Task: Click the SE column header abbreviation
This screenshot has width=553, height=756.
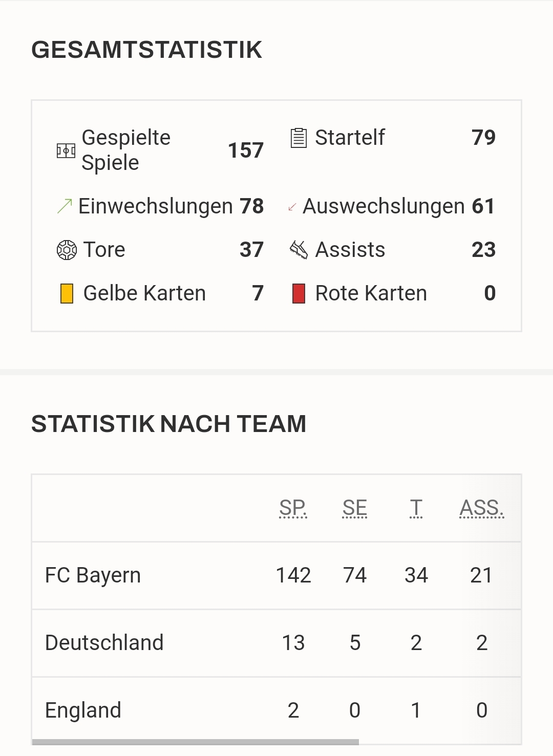Action: pyautogui.click(x=355, y=508)
